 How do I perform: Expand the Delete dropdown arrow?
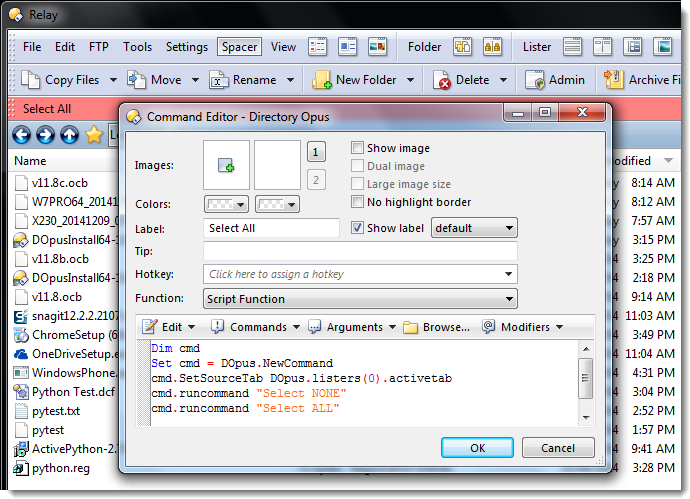pyautogui.click(x=503, y=80)
